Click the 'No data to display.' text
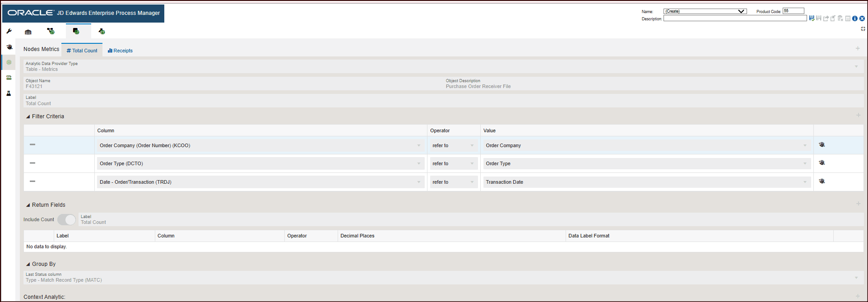 point(46,246)
